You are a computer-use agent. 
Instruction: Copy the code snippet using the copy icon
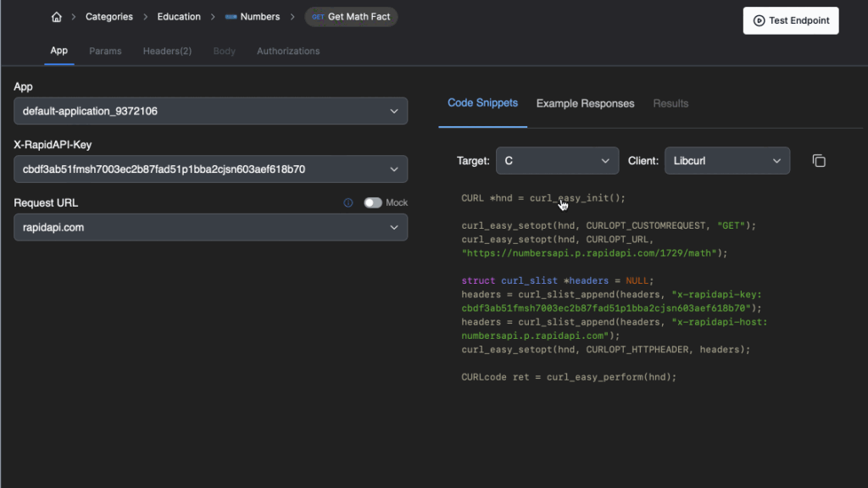click(x=818, y=160)
